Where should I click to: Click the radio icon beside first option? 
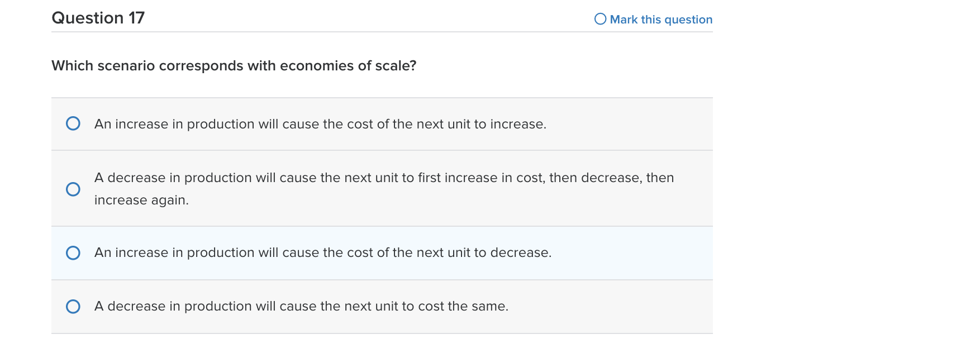[73, 124]
